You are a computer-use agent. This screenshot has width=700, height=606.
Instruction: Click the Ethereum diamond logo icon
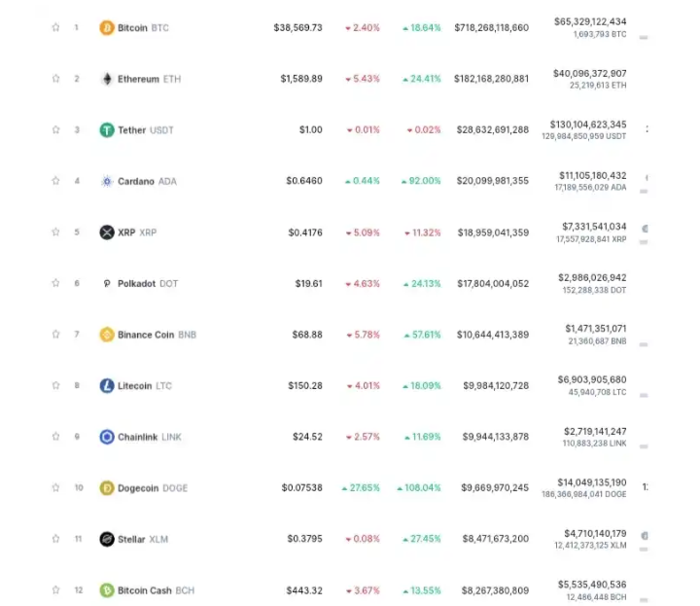click(107, 79)
